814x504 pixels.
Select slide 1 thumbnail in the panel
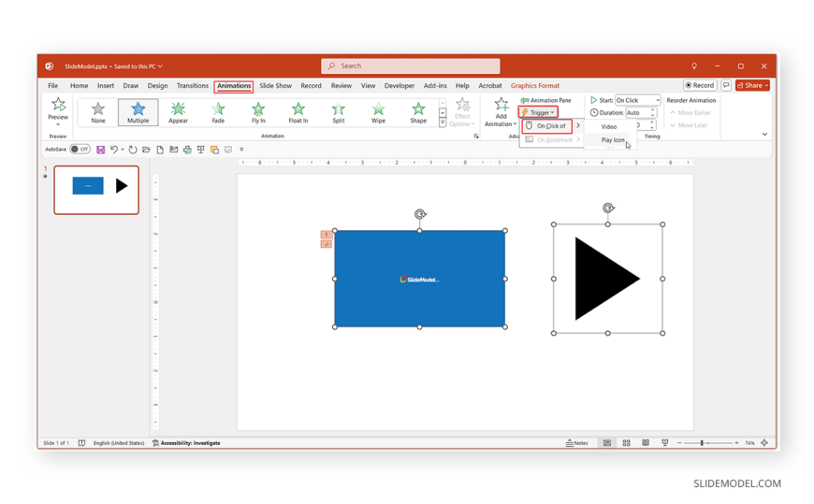[96, 190]
